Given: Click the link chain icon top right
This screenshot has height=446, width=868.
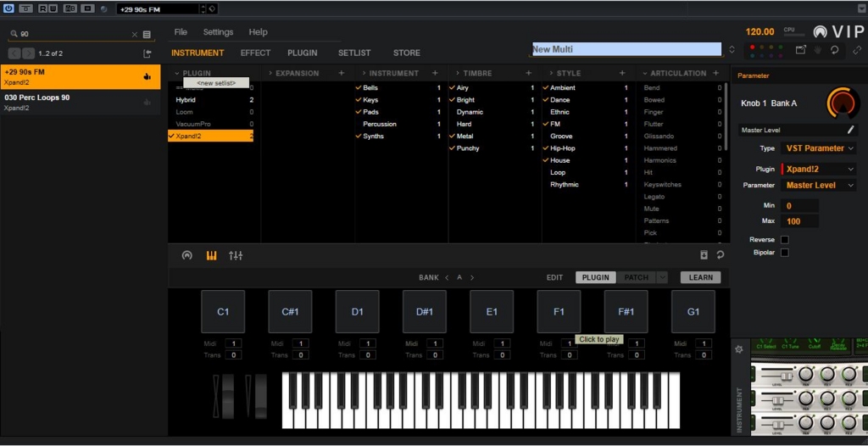Looking at the screenshot, I should tap(857, 50).
